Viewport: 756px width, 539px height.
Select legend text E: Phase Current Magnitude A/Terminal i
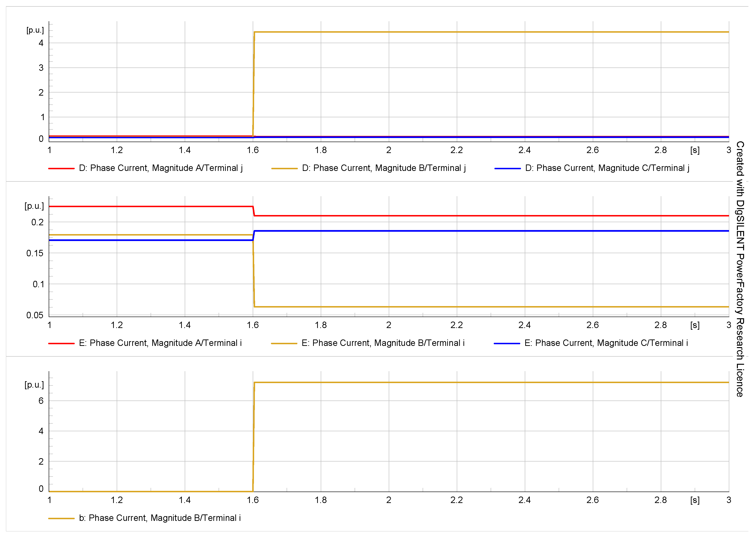click(x=160, y=343)
